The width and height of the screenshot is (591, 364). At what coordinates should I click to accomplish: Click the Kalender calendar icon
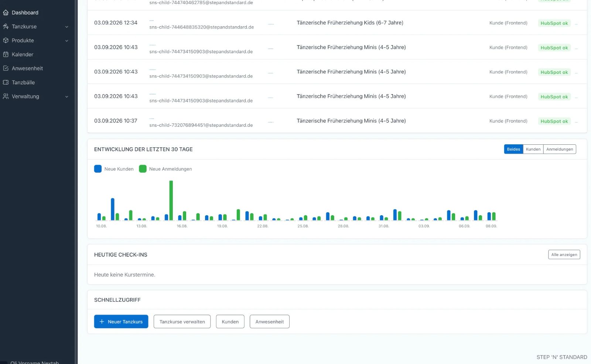6,54
